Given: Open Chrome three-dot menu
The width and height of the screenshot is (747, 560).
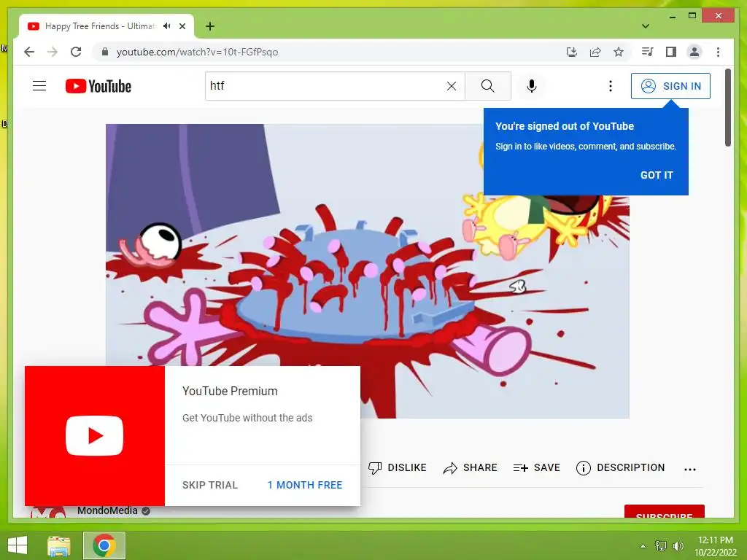Looking at the screenshot, I should click(718, 52).
